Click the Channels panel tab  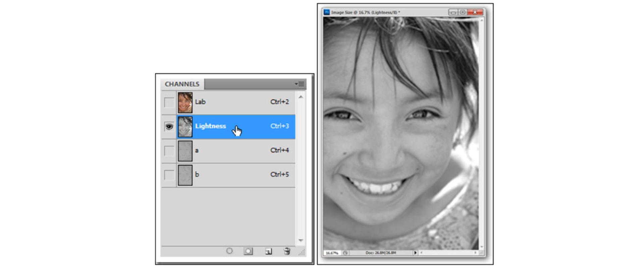click(x=182, y=84)
